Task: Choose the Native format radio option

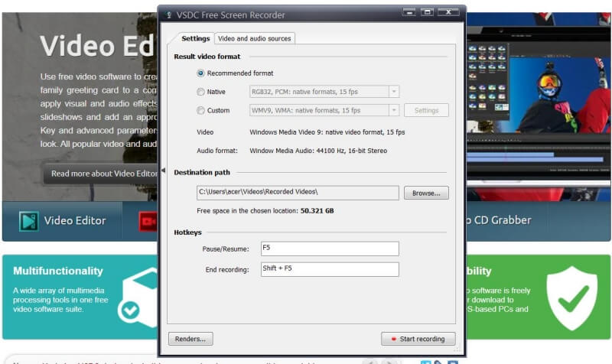Action: click(x=200, y=92)
